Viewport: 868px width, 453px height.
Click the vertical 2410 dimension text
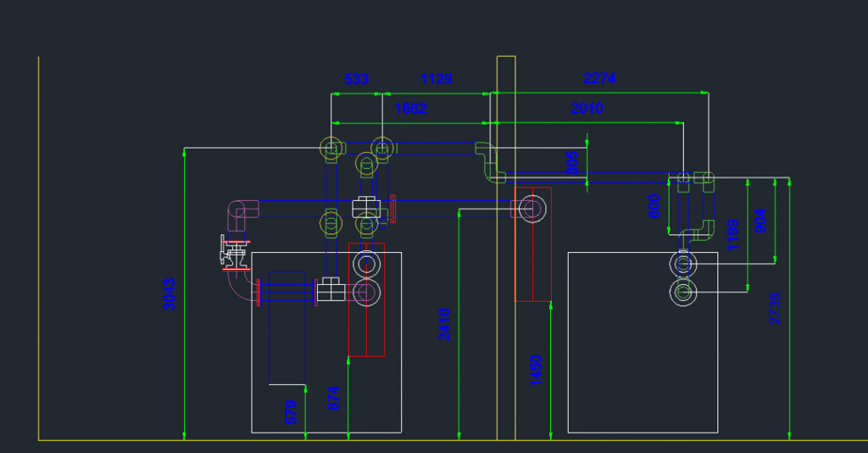tap(444, 324)
